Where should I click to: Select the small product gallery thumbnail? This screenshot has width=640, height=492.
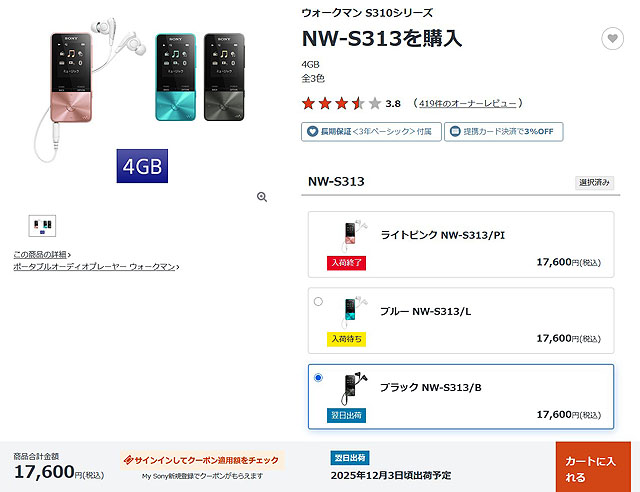point(42,226)
